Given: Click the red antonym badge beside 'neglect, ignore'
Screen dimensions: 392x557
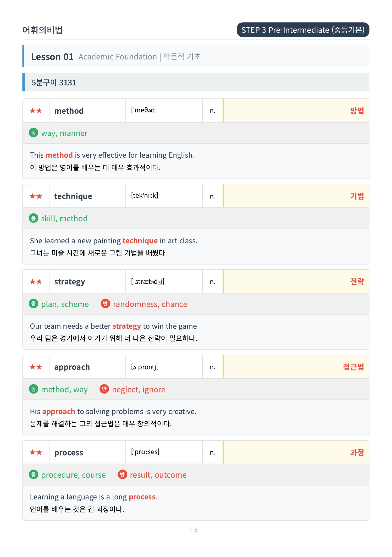Looking at the screenshot, I should tap(104, 389).
